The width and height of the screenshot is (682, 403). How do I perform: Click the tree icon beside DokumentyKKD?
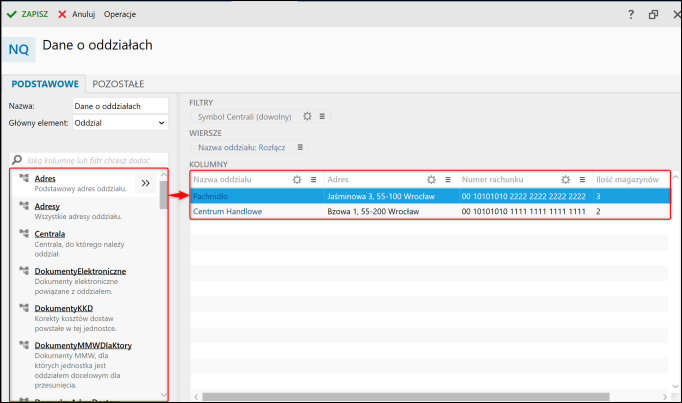coord(24,307)
